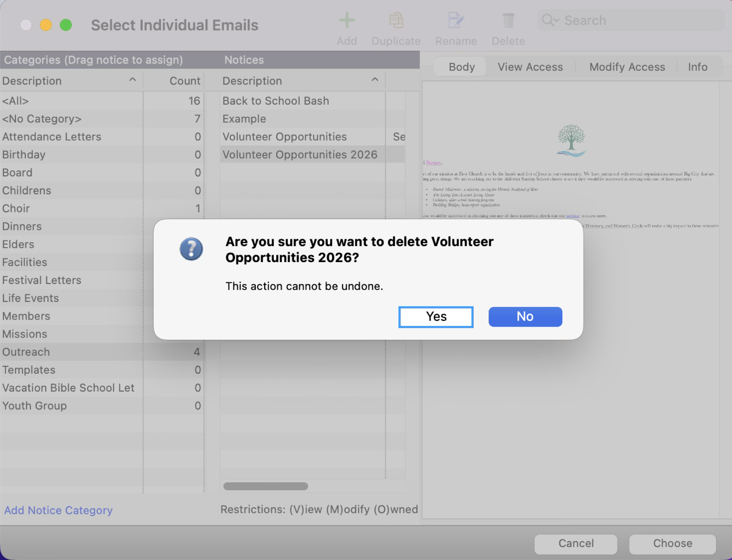Image resolution: width=732 pixels, height=560 pixels.
Task: Sort notices by Description header
Action: [x=302, y=81]
